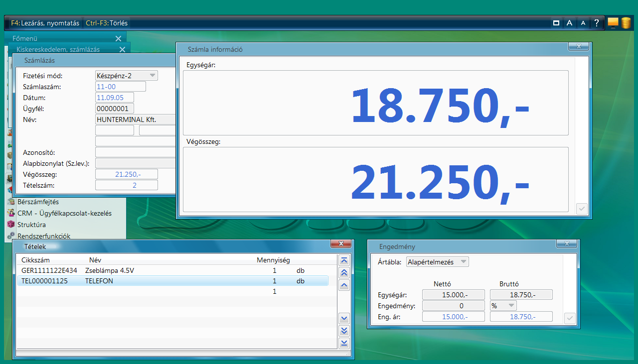Confirm Számla információ with checkmark button
Image resolution: width=638 pixels, height=364 pixels.
[x=582, y=209]
